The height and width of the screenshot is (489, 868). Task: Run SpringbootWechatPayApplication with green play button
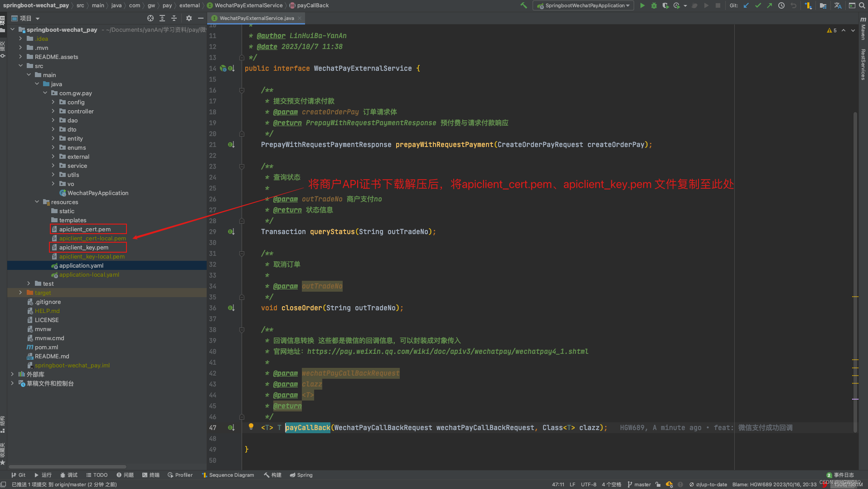(x=642, y=5)
